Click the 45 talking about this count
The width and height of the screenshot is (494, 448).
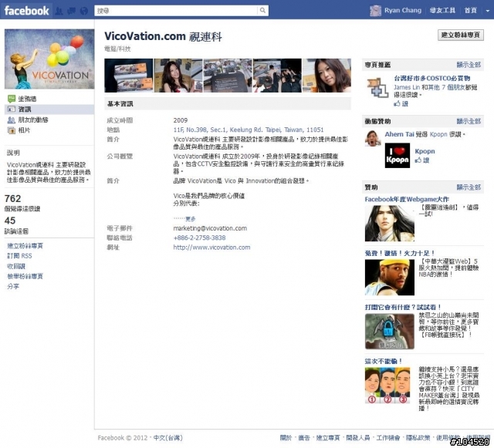click(x=10, y=221)
